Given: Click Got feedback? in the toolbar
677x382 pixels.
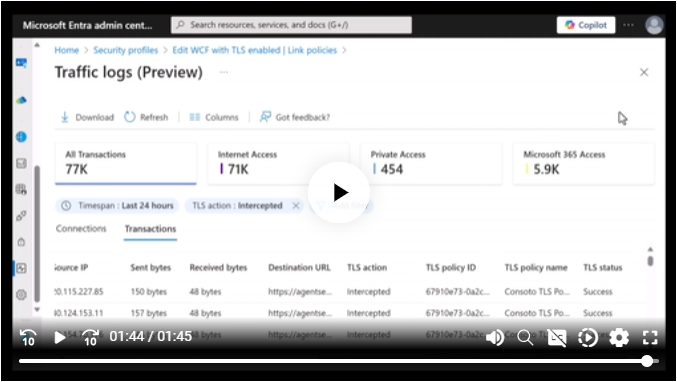Looking at the screenshot, I should [x=294, y=117].
